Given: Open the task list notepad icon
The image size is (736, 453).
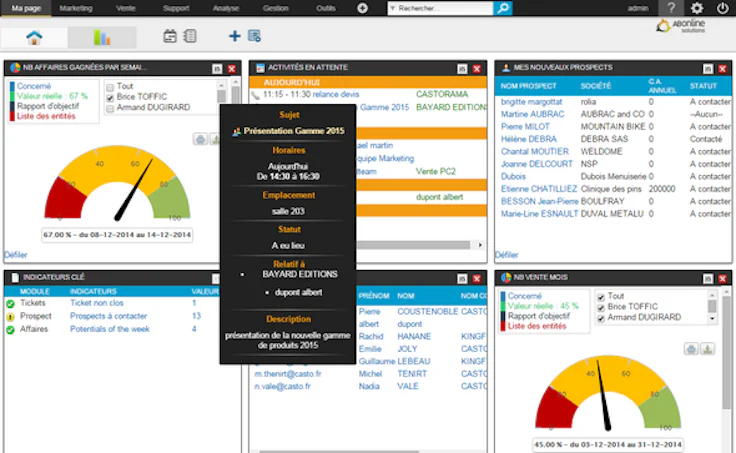Looking at the screenshot, I should [190, 36].
